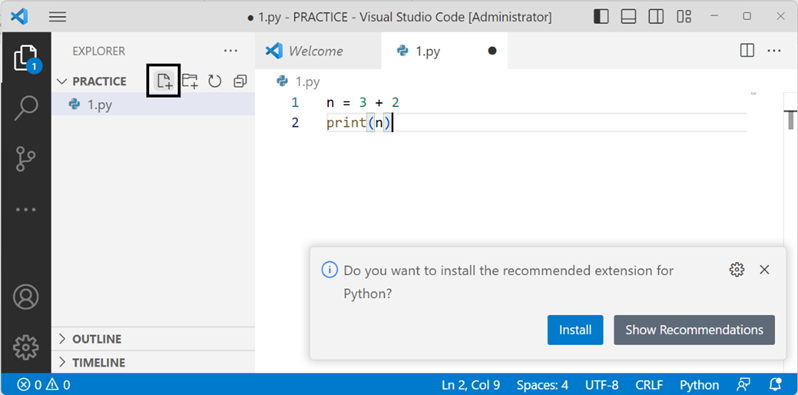Open the Accounts menu icon

coord(26,297)
